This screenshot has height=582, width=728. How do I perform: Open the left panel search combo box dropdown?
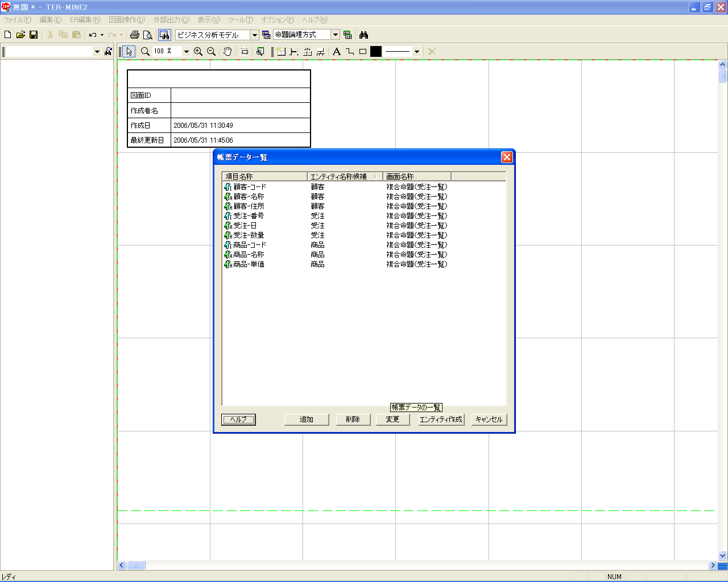coord(97,52)
